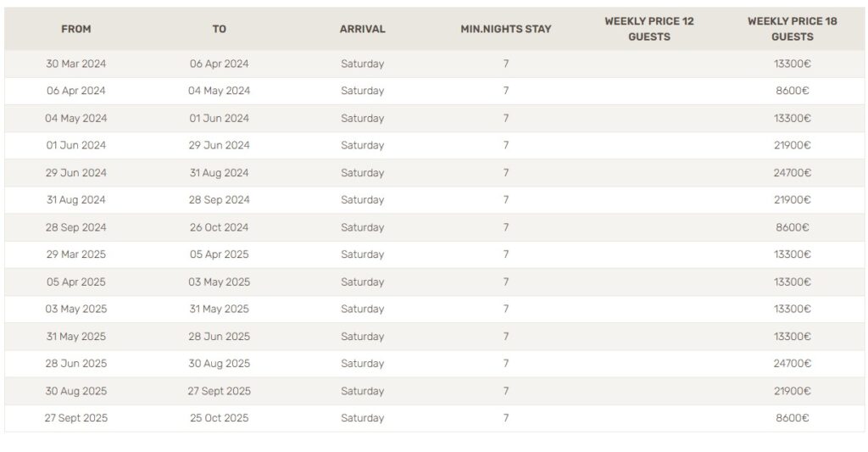
Task: Click the 01 Jun 2024 from-date cell
Action: (75, 146)
